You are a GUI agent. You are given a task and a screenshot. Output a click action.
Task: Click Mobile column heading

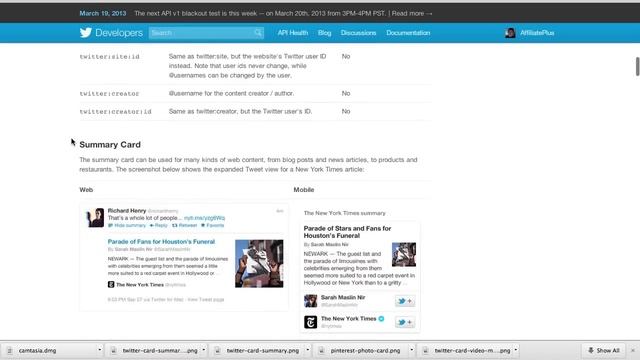(304, 190)
